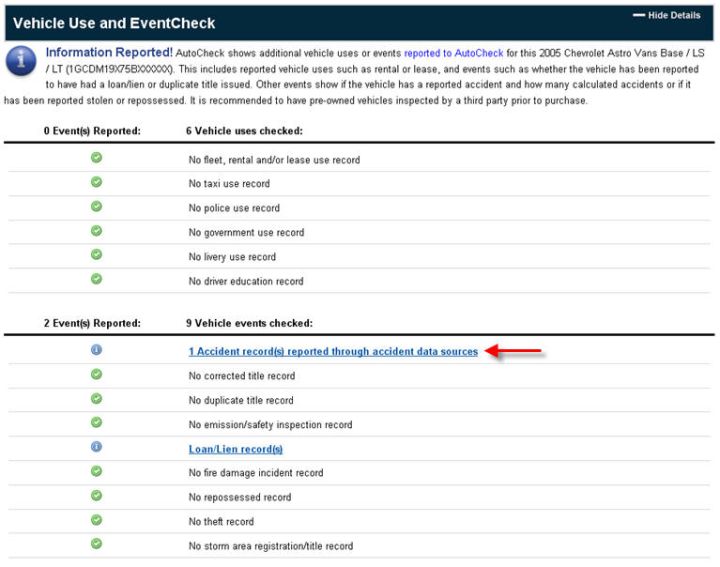Collapse section with Hide Details
This screenshot has width=720, height=567.
667,15
